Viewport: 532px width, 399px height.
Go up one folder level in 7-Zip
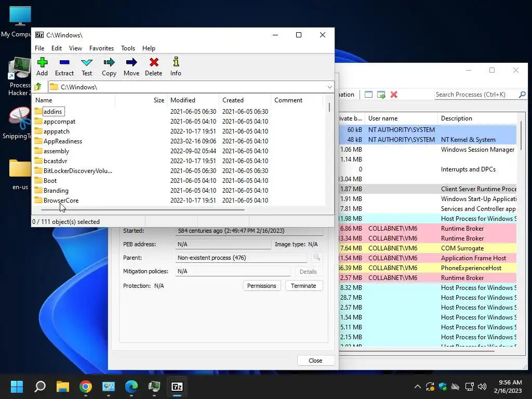pyautogui.click(x=38, y=87)
